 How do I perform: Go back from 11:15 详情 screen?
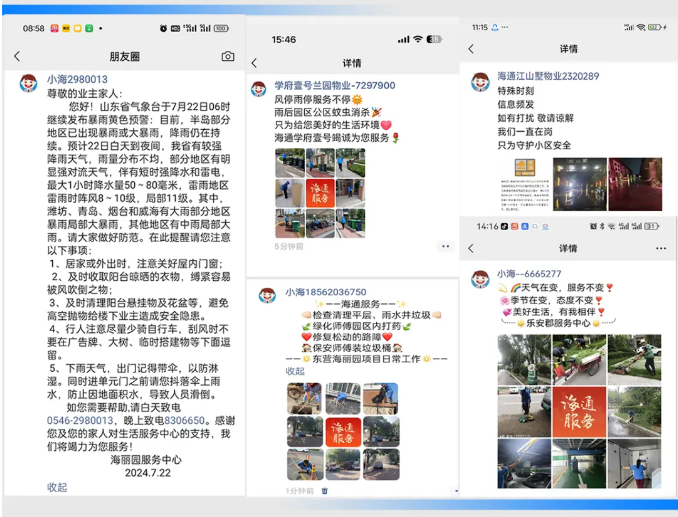(x=471, y=49)
